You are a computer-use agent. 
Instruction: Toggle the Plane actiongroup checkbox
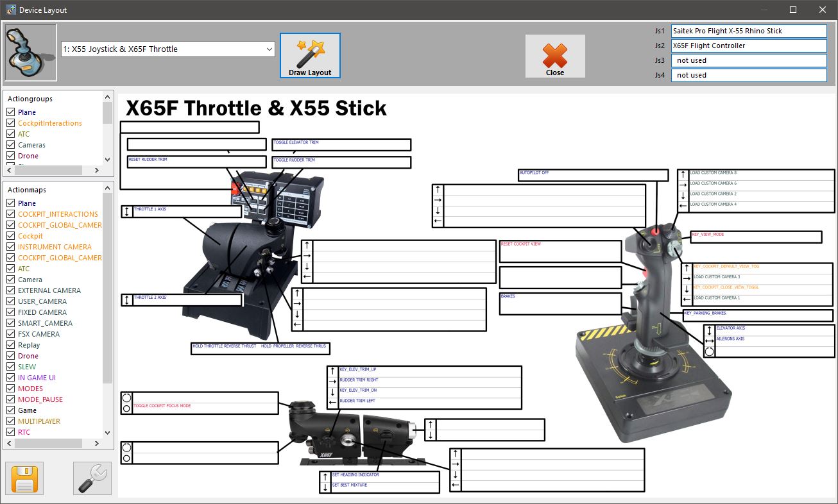[11, 112]
